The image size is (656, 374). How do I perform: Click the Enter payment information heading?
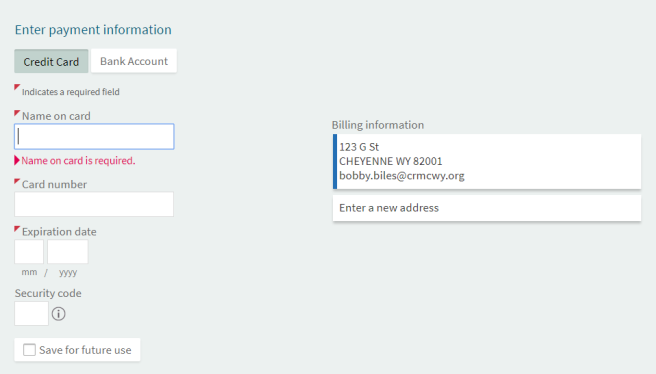coord(93,30)
